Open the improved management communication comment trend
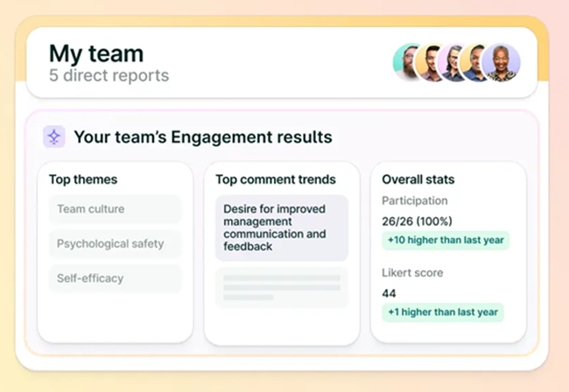569x392 pixels. tap(282, 227)
